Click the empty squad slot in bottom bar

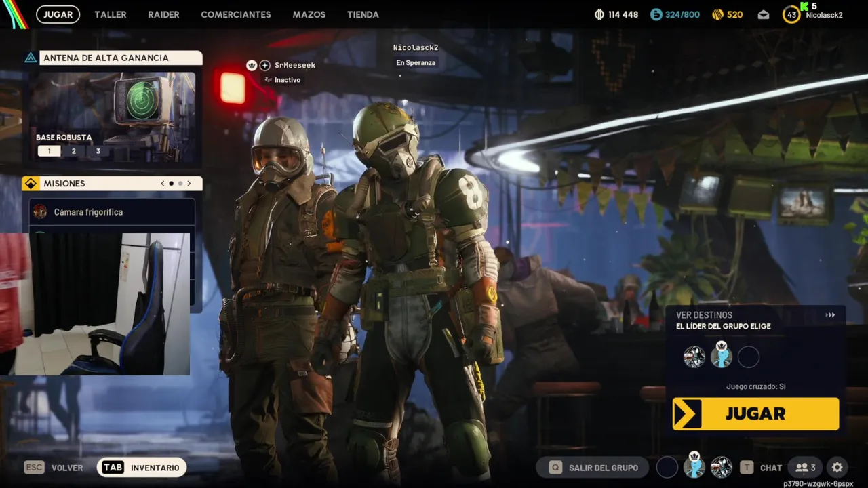click(x=667, y=467)
